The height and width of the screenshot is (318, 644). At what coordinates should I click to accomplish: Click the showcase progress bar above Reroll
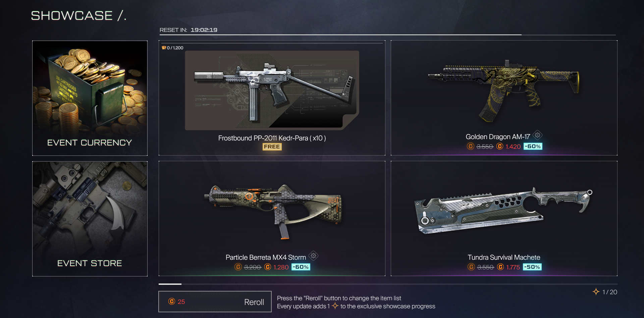point(388,284)
